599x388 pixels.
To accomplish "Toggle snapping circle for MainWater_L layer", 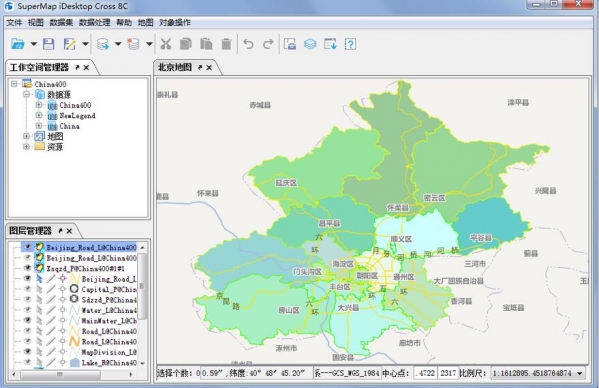I will pyautogui.click(x=63, y=320).
